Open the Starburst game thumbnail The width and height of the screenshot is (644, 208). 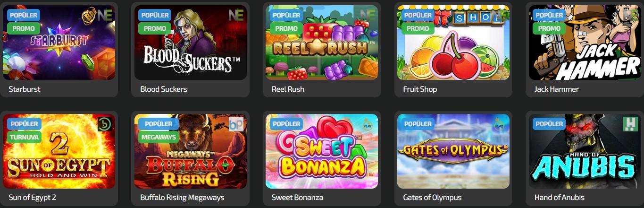[59, 43]
